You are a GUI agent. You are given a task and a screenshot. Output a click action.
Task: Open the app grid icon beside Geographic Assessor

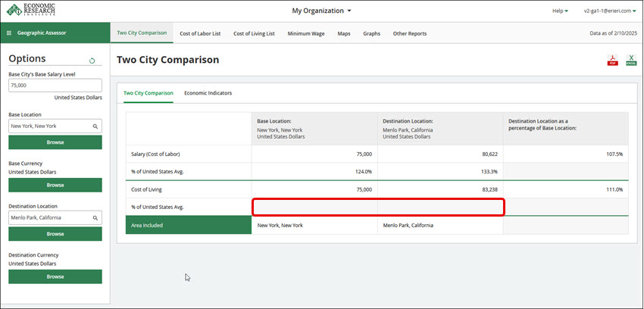tap(9, 33)
